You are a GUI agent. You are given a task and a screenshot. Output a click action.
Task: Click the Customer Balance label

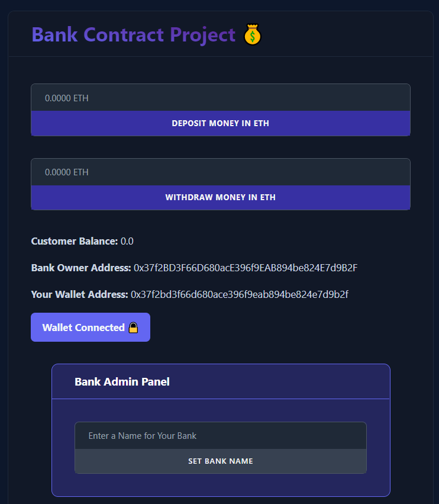coord(73,241)
